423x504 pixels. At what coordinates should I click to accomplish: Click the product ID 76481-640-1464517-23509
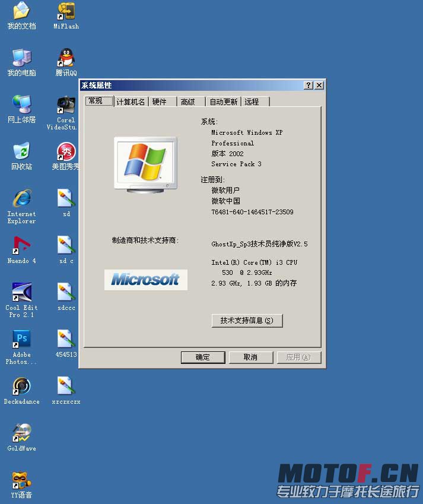[x=252, y=212]
